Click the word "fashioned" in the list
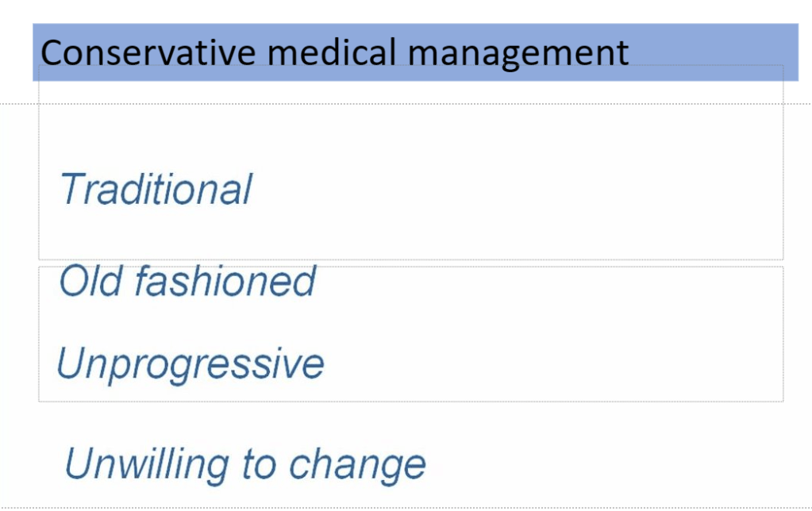Image resolution: width=812 pixels, height=511 pixels. coord(225,281)
